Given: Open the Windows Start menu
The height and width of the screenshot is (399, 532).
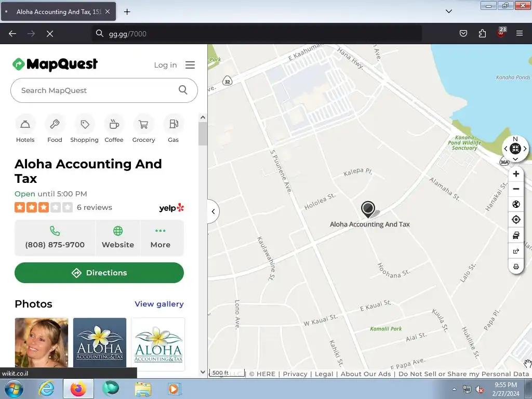Looking at the screenshot, I should pos(14,389).
